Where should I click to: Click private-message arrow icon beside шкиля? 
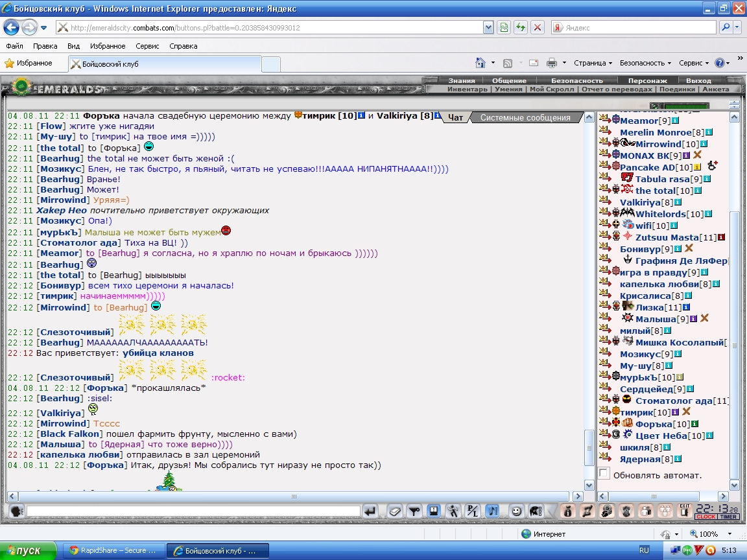(605, 446)
